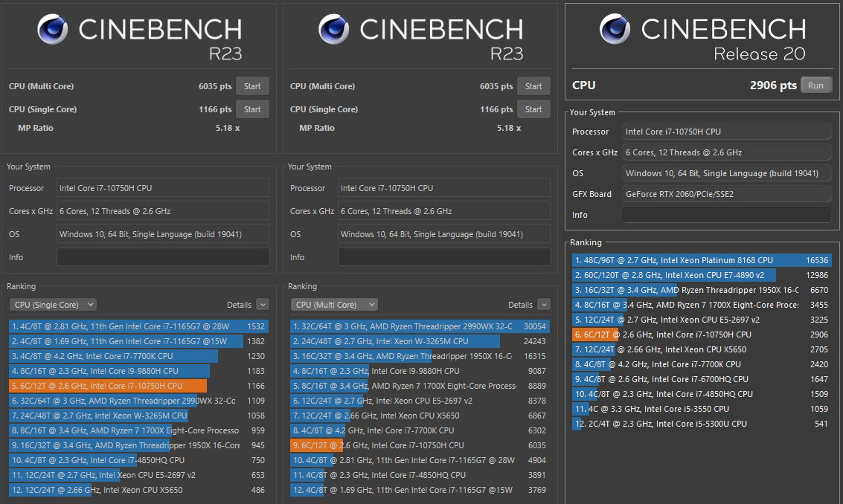Select the highlighted i7-10750H row scoring 2906
This screenshot has width=843, height=504.
(x=702, y=335)
